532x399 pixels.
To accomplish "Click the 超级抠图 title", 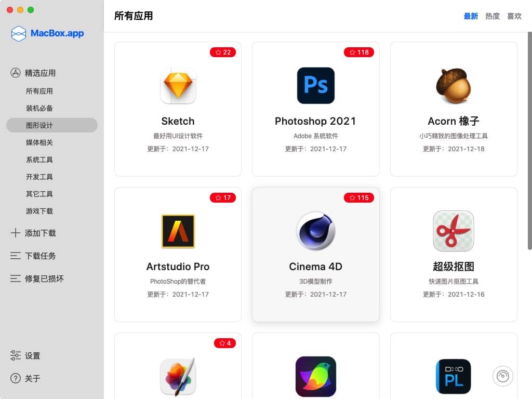I will click(453, 267).
